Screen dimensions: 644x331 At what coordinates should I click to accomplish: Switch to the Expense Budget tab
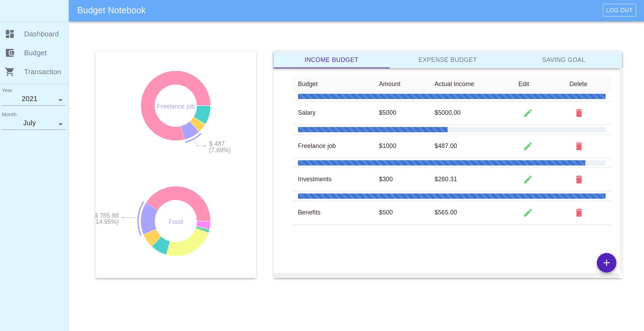pyautogui.click(x=447, y=60)
